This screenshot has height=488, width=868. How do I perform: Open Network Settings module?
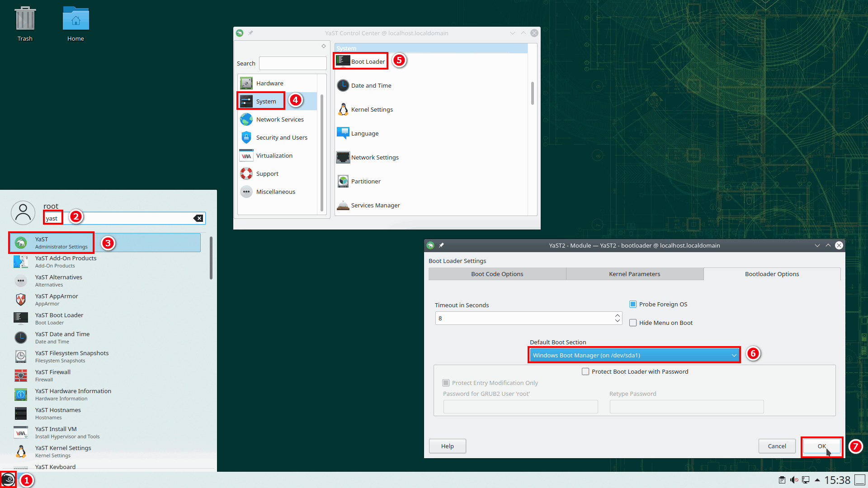click(x=368, y=157)
